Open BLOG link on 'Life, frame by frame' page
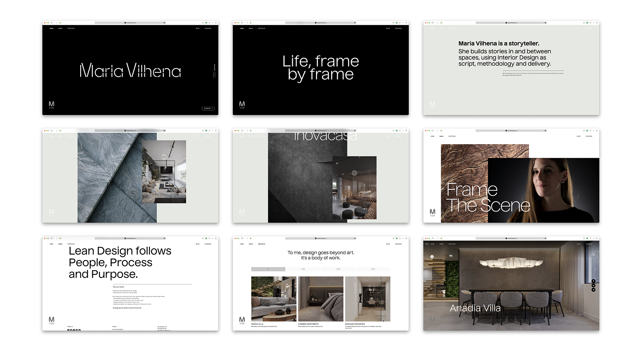Image resolution: width=644 pixels, height=362 pixels. 388,28
